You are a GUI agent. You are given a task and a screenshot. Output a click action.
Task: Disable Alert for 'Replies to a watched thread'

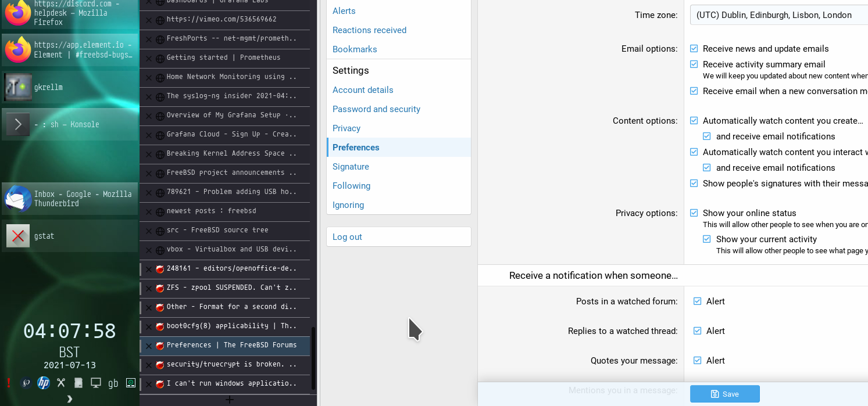pyautogui.click(x=698, y=331)
